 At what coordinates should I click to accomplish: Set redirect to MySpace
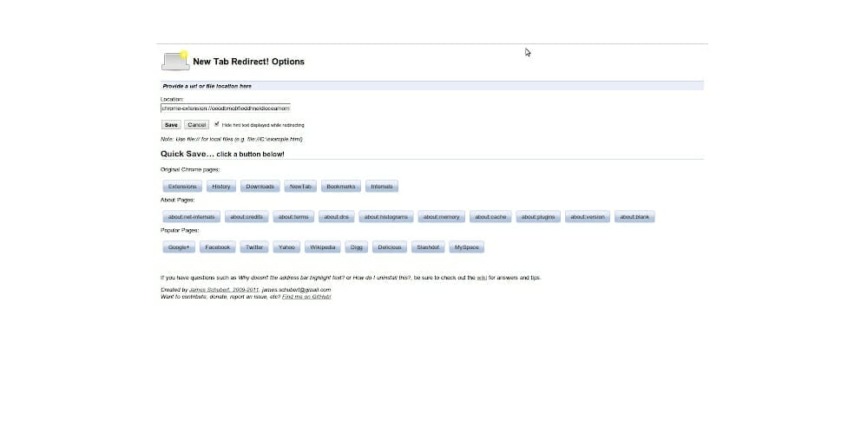(467, 247)
